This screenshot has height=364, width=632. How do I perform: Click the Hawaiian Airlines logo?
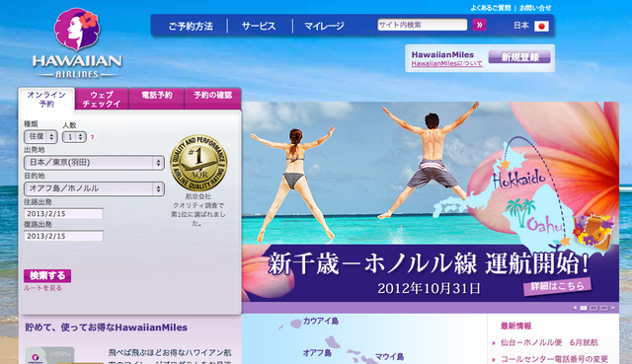pos(77,43)
